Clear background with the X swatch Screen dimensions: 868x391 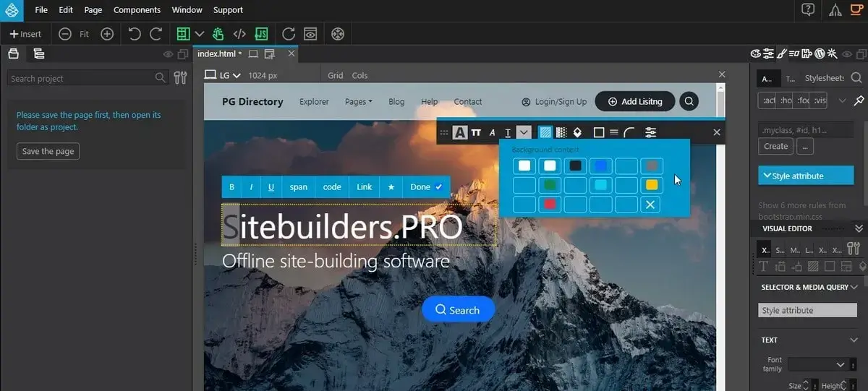pyautogui.click(x=651, y=205)
